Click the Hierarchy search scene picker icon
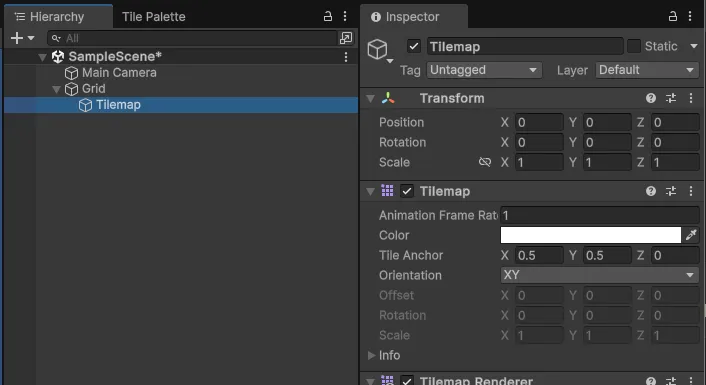Viewport: 706px width, 385px height. coord(346,38)
